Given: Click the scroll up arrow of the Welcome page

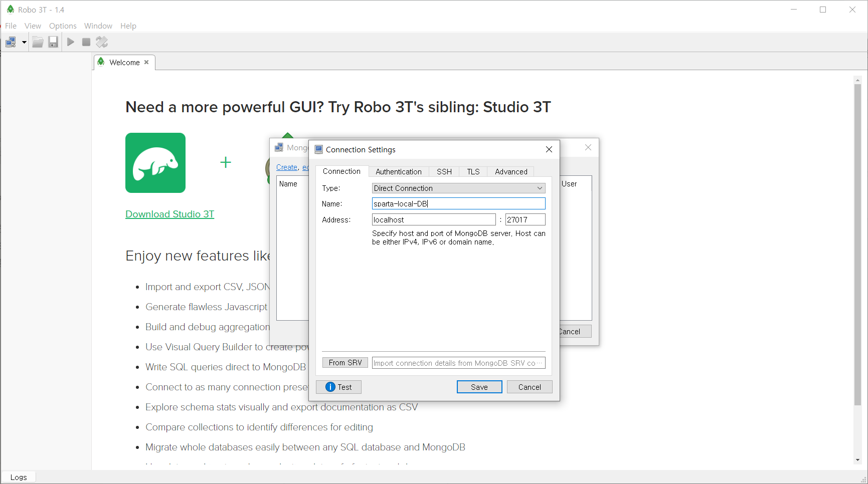Looking at the screenshot, I should pyautogui.click(x=857, y=80).
